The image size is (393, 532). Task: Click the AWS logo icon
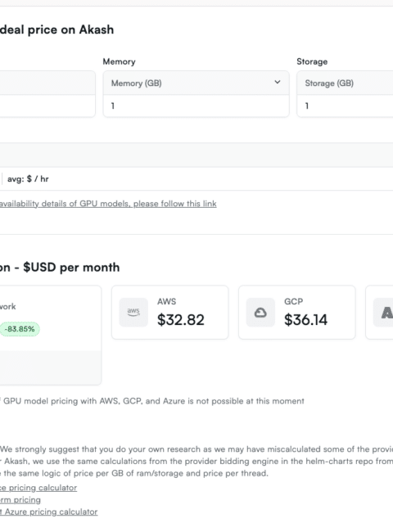(133, 312)
